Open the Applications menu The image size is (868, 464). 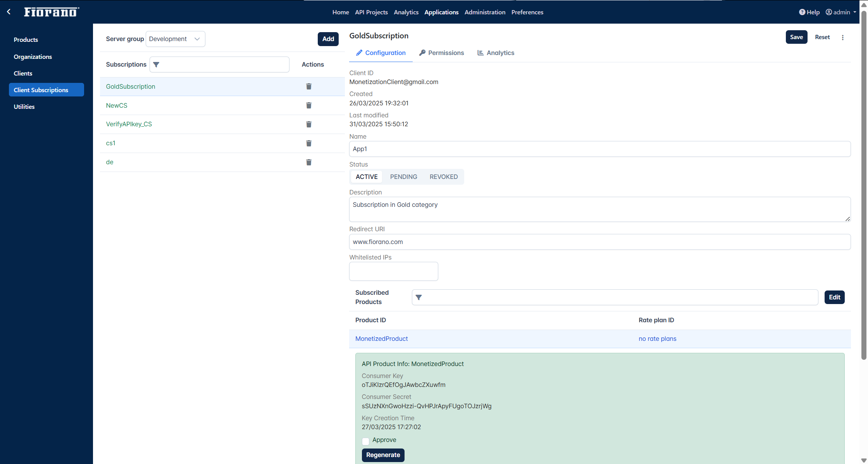(x=441, y=12)
